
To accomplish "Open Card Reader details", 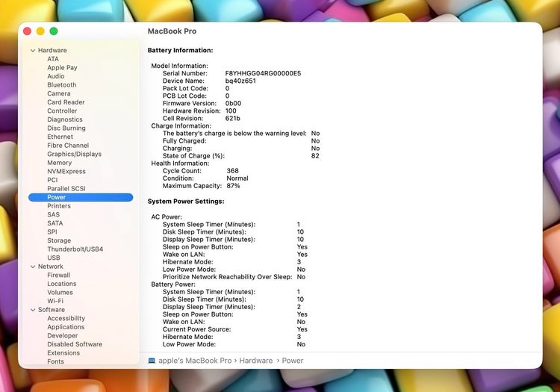I will pos(66,102).
